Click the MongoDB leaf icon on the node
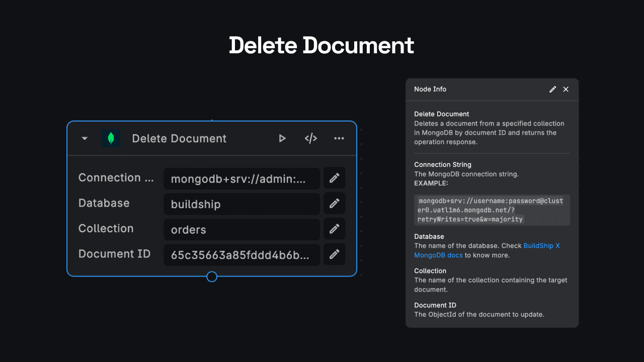This screenshot has width=644, height=362. (x=111, y=138)
